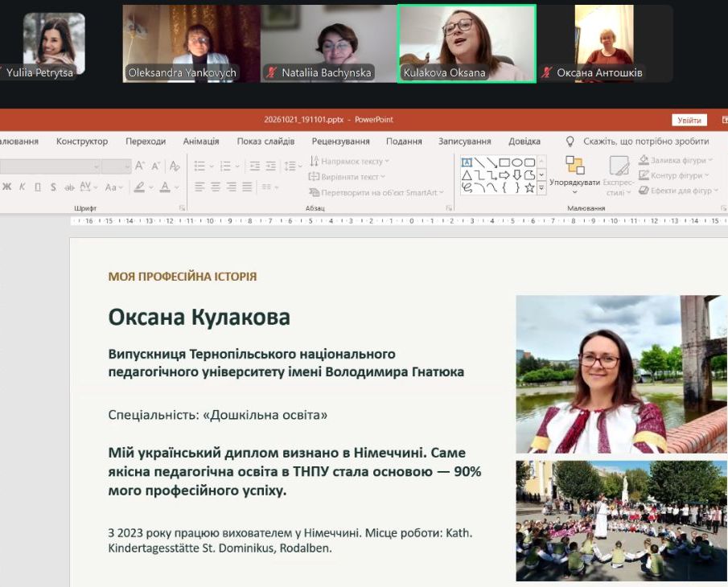Increase font size with larger A icon
This screenshot has width=728, height=587.
click(x=139, y=166)
